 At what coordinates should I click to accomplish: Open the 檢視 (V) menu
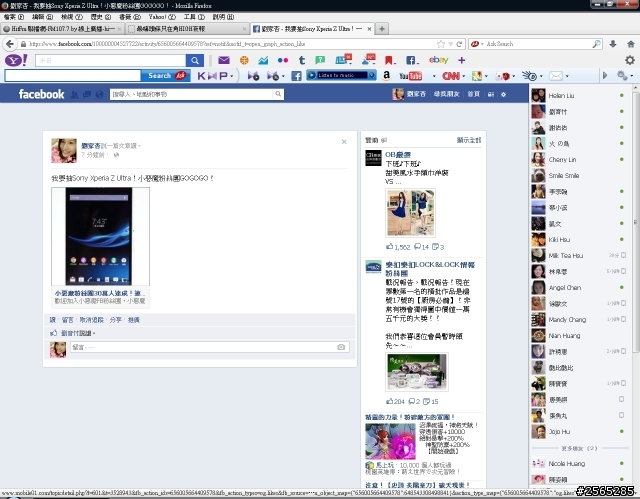click(72, 17)
